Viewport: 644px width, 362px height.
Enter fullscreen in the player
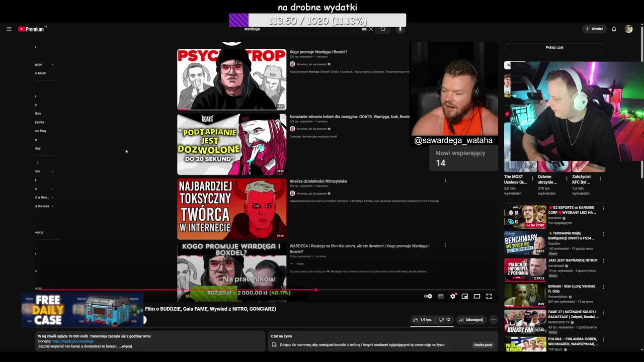pos(489,296)
